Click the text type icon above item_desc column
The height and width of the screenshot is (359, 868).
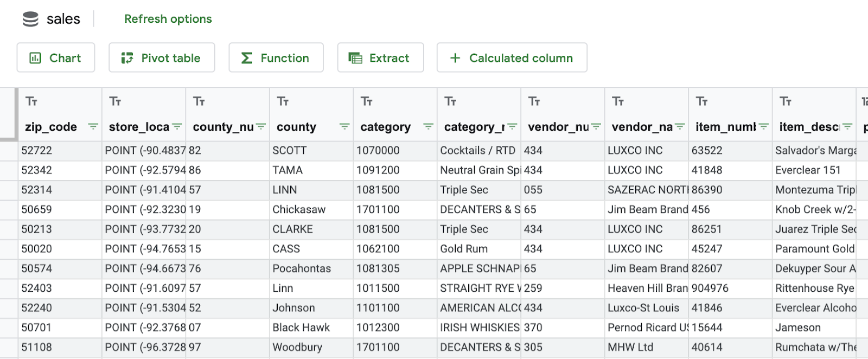click(x=786, y=101)
